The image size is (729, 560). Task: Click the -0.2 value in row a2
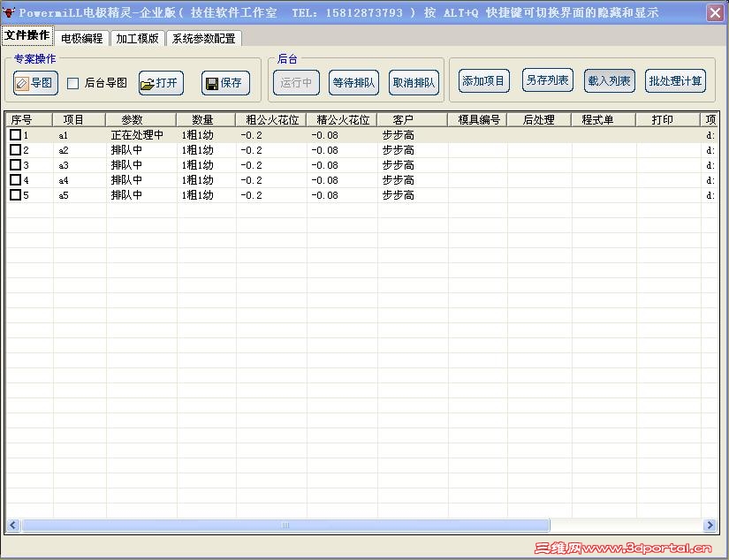pos(252,150)
